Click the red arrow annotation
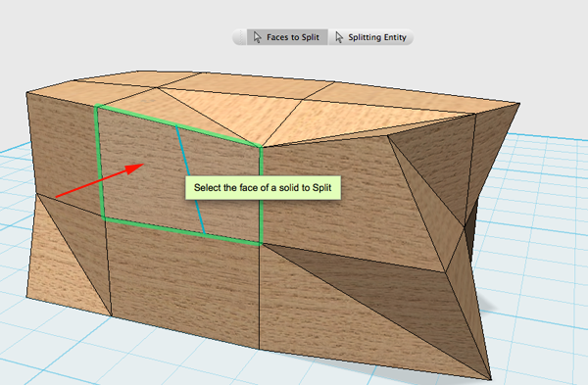This screenshot has height=385, width=588. click(99, 180)
